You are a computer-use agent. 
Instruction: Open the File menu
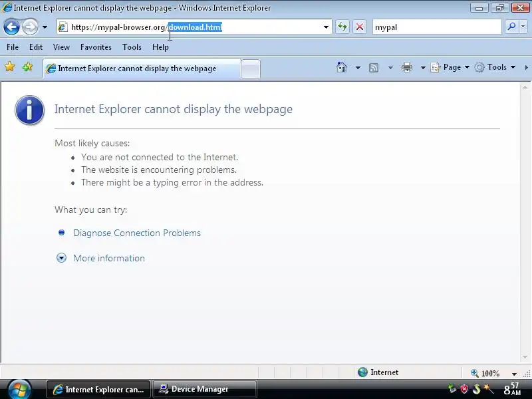point(13,47)
